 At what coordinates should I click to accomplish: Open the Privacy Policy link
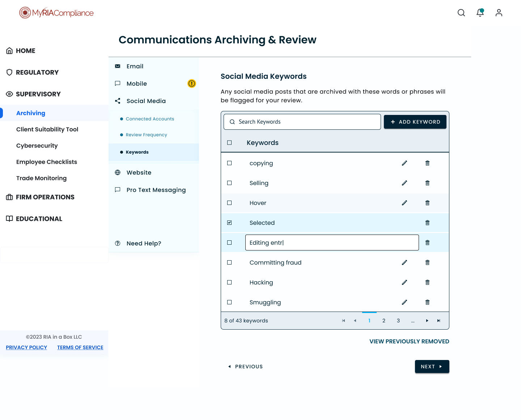(26, 347)
